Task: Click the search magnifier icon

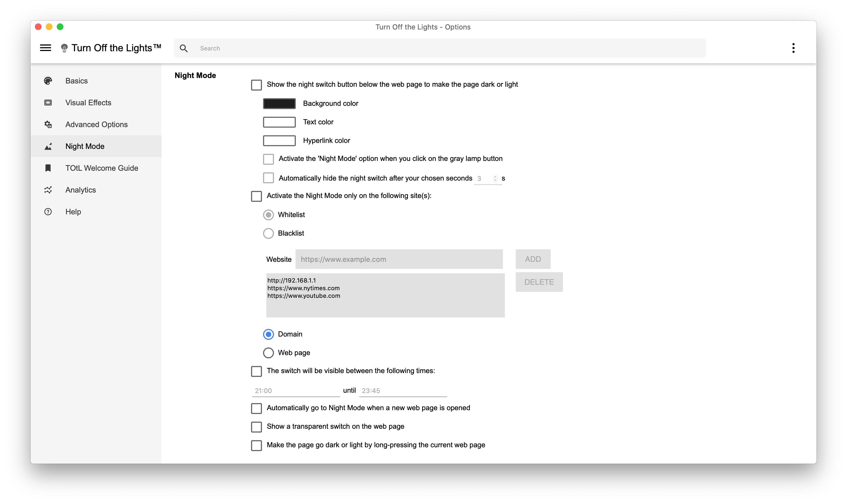Action: coord(184,48)
